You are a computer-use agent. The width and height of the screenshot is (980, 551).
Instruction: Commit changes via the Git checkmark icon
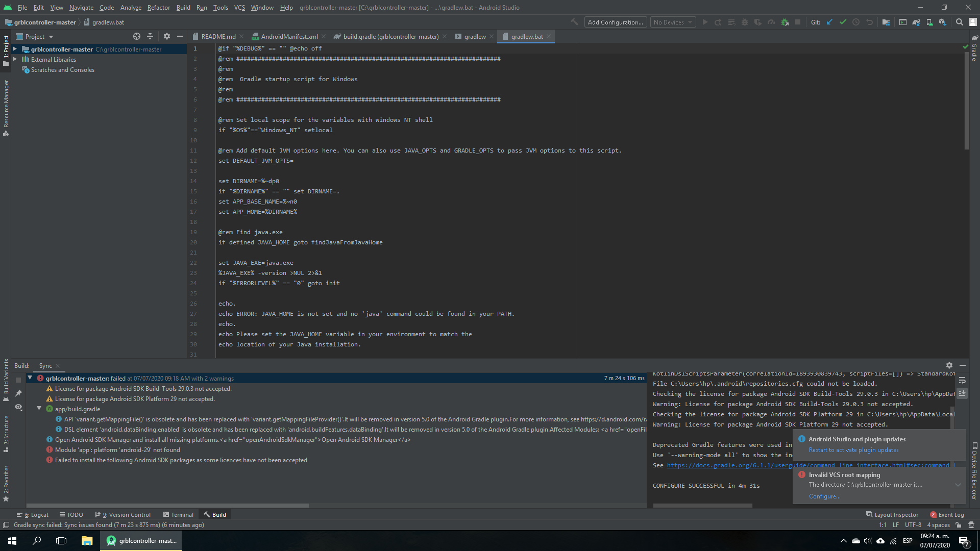click(x=842, y=22)
